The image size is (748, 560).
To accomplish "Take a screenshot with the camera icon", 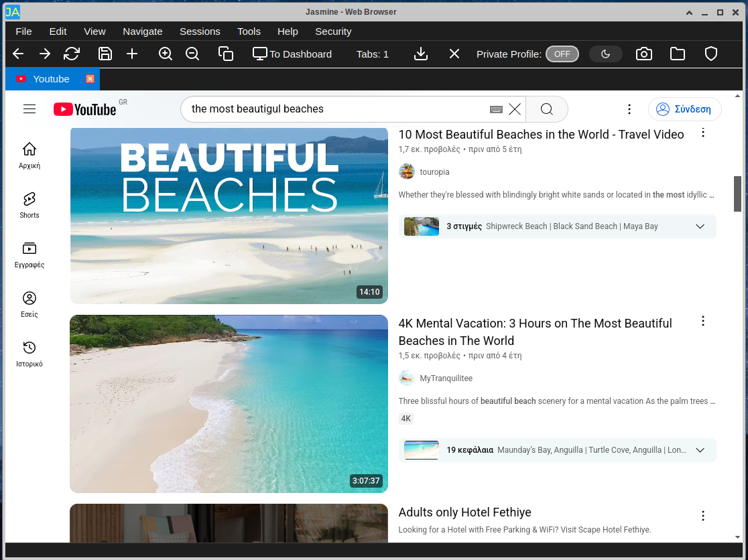I will point(644,54).
